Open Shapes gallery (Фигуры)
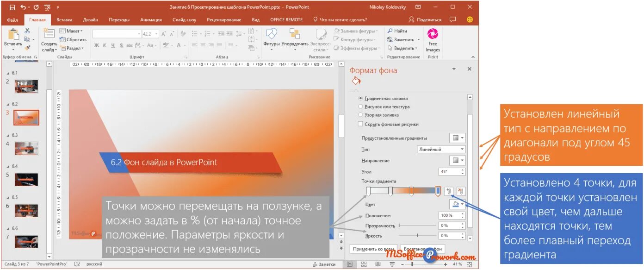Screen dimensions: 644x270 272,40
